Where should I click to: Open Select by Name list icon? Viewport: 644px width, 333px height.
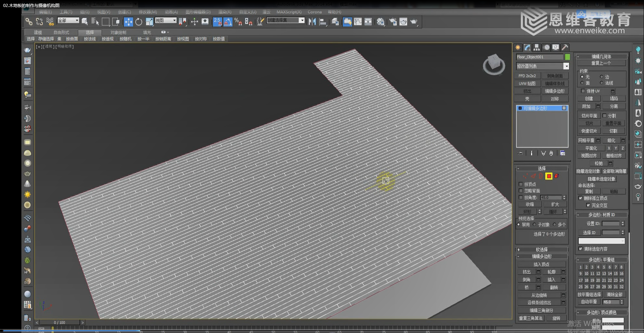click(x=95, y=22)
